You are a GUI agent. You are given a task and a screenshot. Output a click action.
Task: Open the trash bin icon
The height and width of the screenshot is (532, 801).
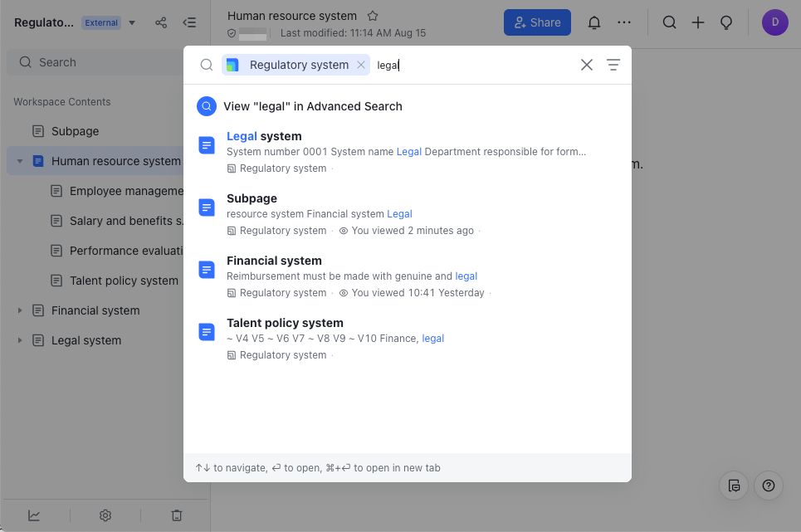(177, 515)
